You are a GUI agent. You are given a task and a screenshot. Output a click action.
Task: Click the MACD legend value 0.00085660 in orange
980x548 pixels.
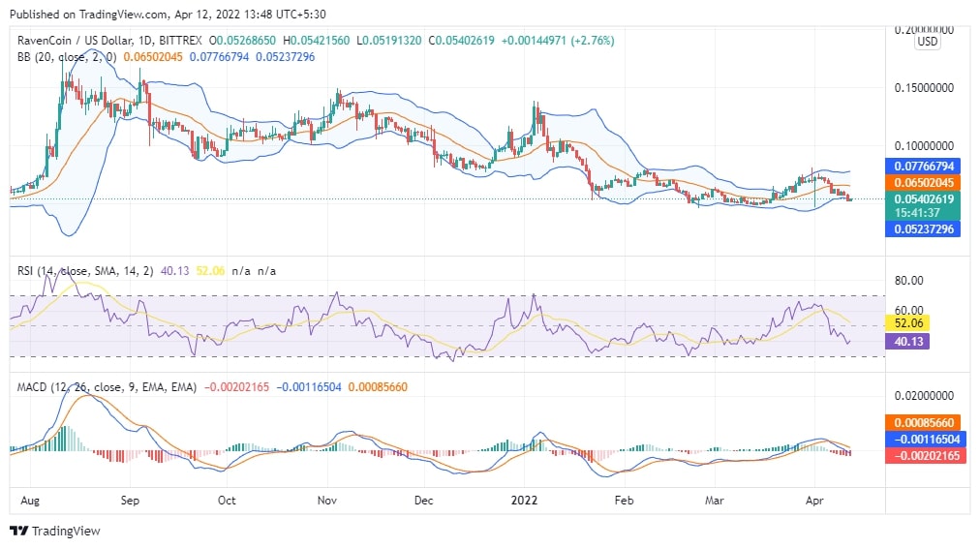point(378,387)
